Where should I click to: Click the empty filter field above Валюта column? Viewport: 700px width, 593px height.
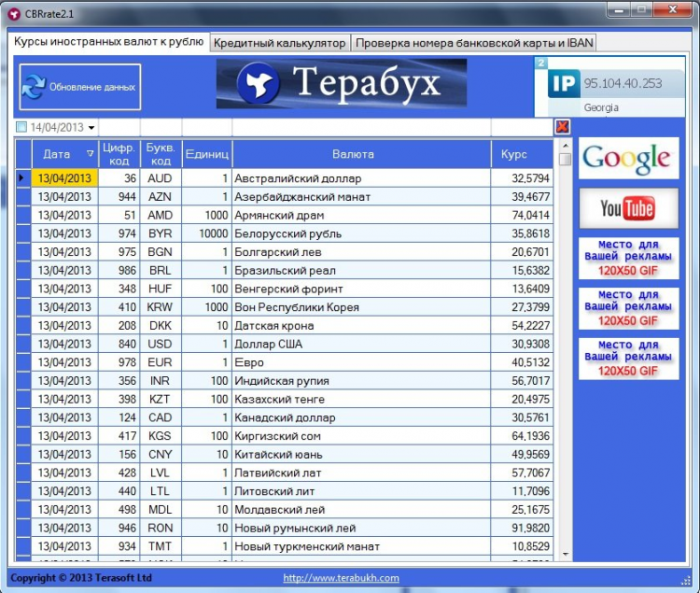click(361, 127)
